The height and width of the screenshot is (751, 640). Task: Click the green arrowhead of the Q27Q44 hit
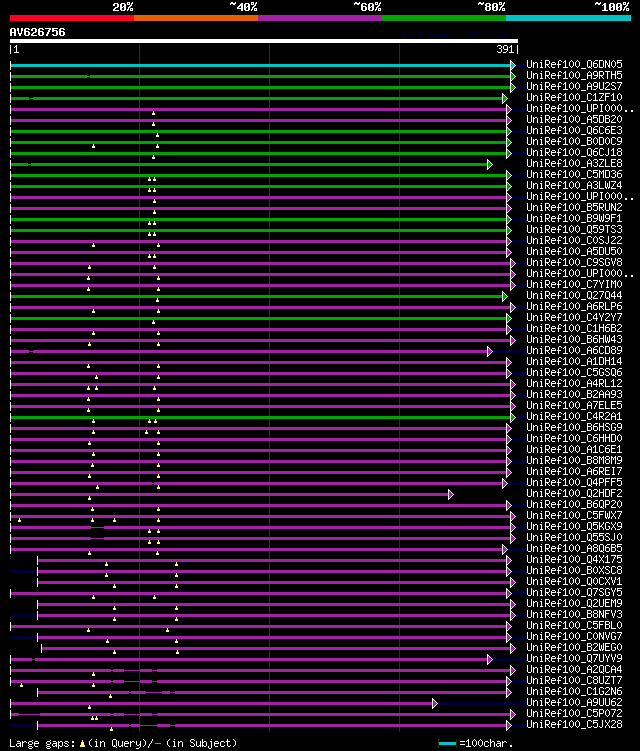[x=504, y=296]
